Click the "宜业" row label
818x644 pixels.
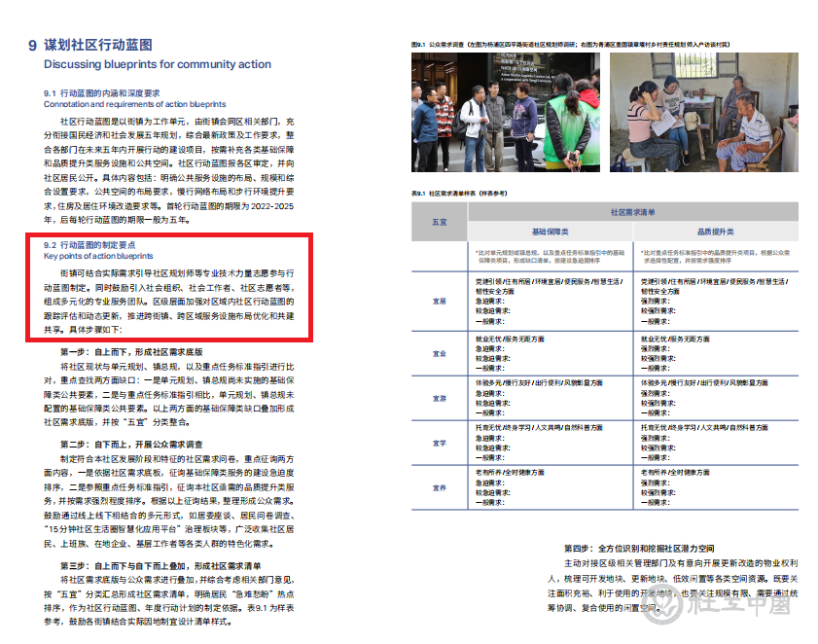click(x=440, y=353)
